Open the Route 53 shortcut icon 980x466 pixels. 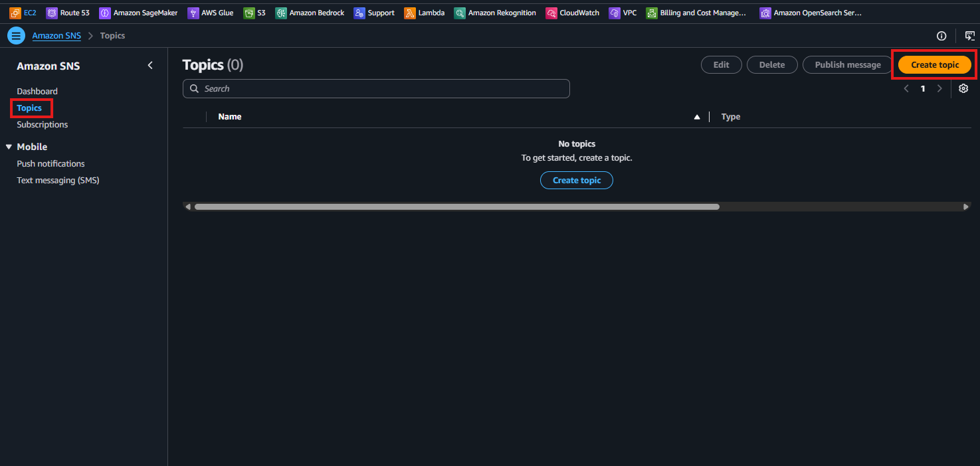(52, 13)
